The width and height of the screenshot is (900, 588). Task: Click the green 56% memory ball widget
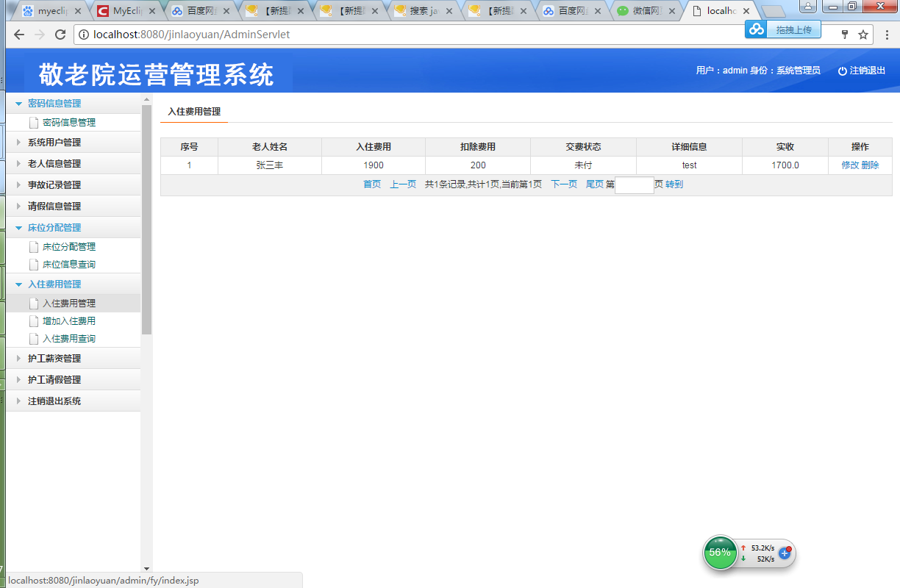coord(720,552)
